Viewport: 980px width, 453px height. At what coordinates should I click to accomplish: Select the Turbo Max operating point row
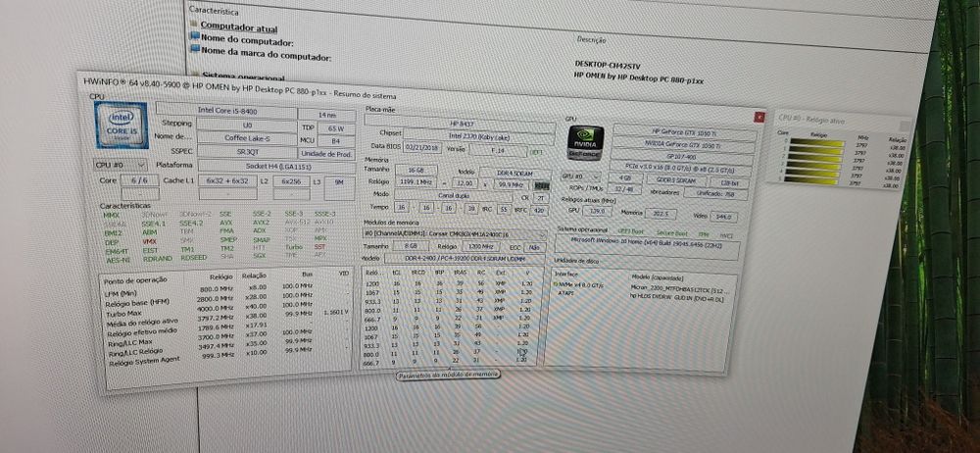pyautogui.click(x=226, y=311)
